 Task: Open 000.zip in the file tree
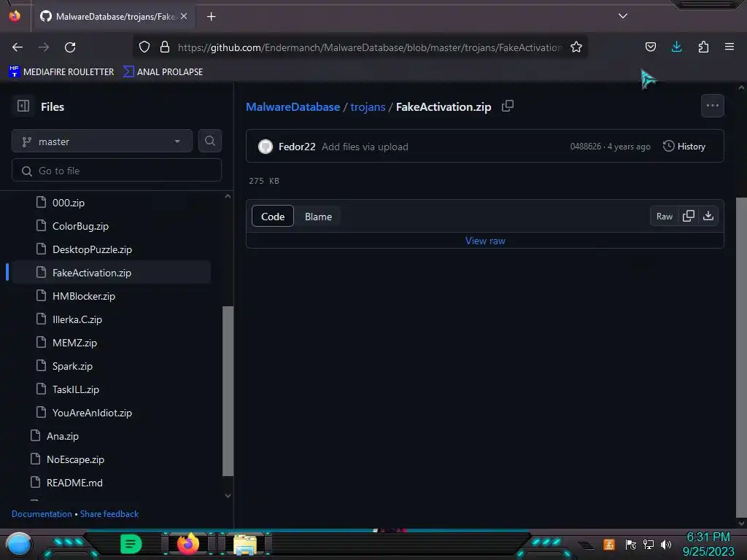coord(68,203)
